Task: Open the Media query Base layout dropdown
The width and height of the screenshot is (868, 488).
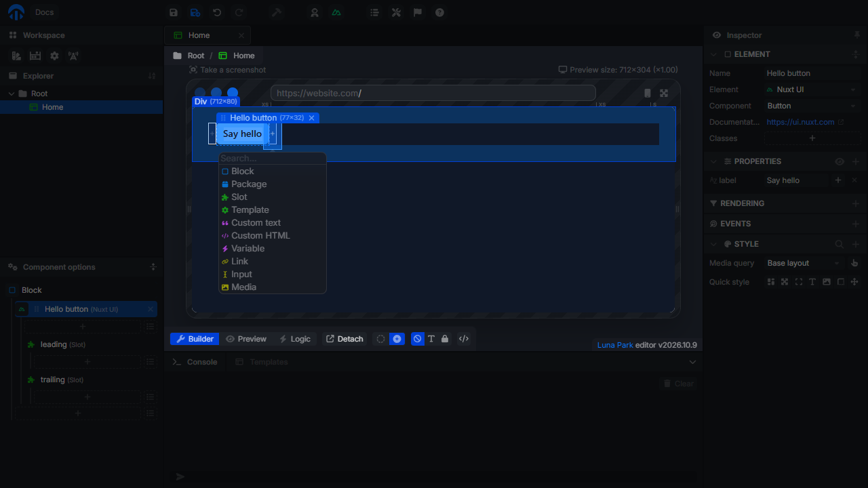Action: [804, 263]
